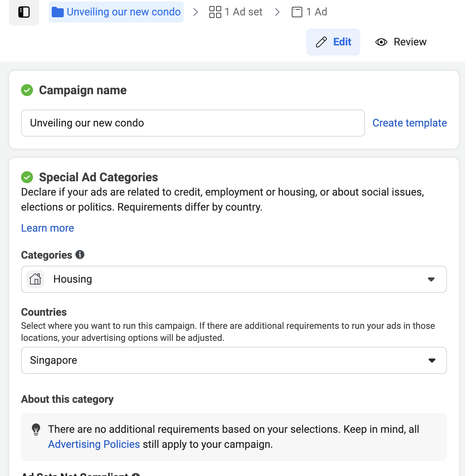465x476 pixels.
Task: Click the eye icon next to Review
Action: [x=381, y=42]
